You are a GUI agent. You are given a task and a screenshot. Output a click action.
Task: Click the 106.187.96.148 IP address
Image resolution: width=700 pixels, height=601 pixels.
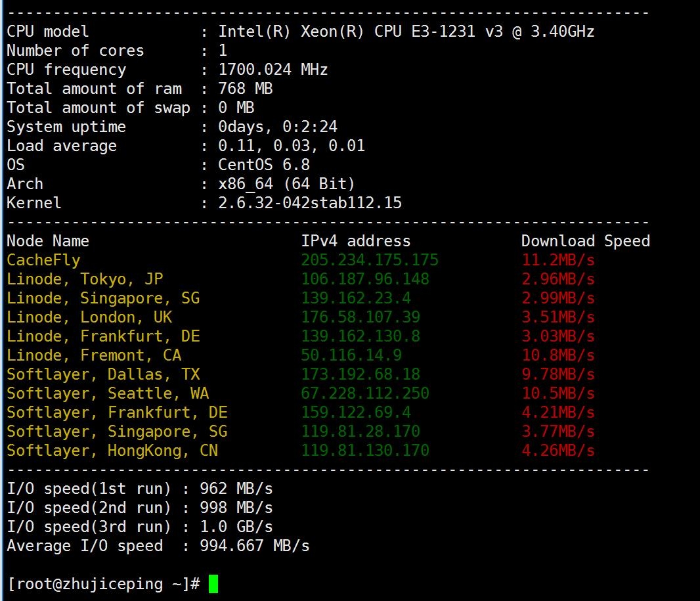[364, 279]
